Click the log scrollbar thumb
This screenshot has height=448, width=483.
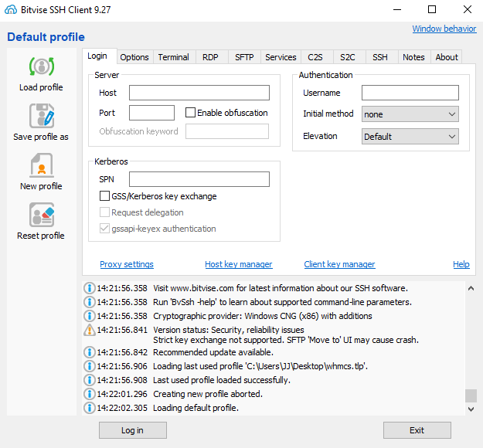tap(471, 395)
